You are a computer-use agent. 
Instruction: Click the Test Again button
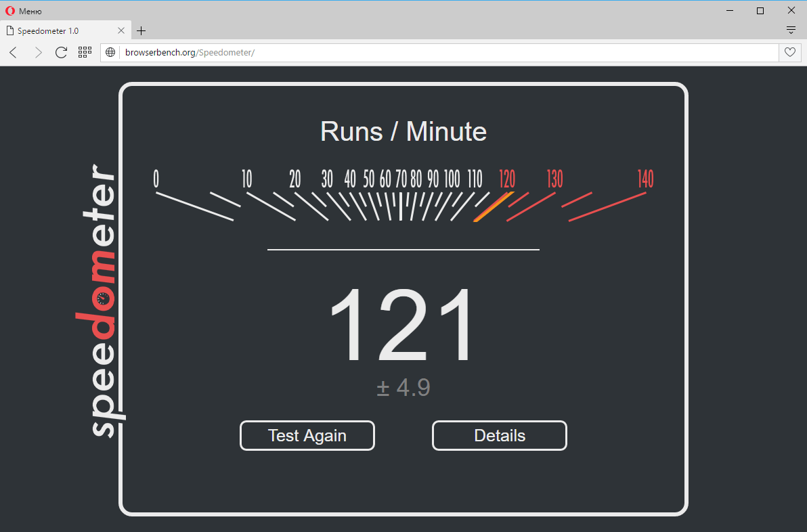click(307, 436)
